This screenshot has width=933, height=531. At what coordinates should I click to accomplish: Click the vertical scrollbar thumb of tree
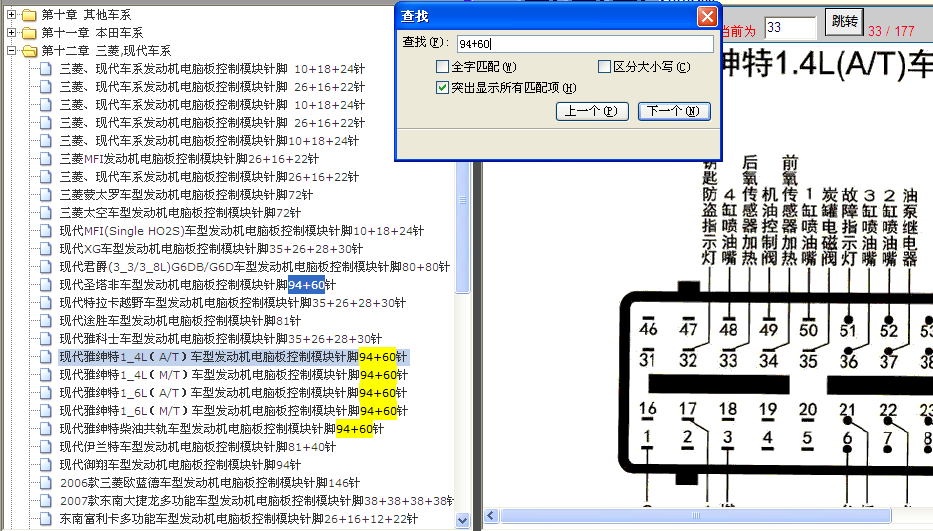point(462,226)
